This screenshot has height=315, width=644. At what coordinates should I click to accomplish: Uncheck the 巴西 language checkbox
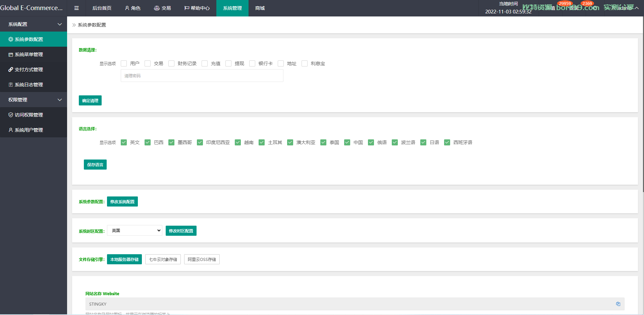pyautogui.click(x=148, y=142)
